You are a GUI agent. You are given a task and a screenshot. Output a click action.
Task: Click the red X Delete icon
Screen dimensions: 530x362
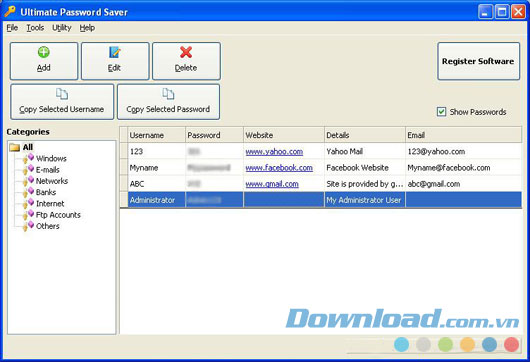(x=186, y=52)
